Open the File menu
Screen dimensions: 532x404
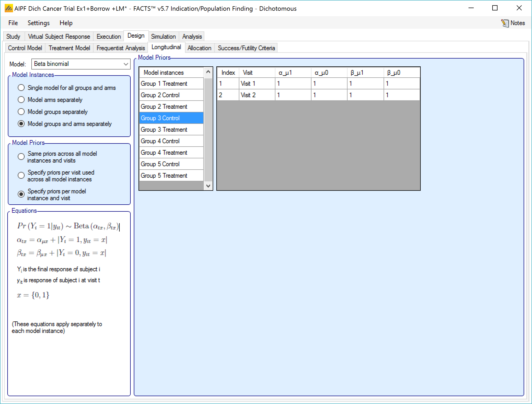(13, 23)
